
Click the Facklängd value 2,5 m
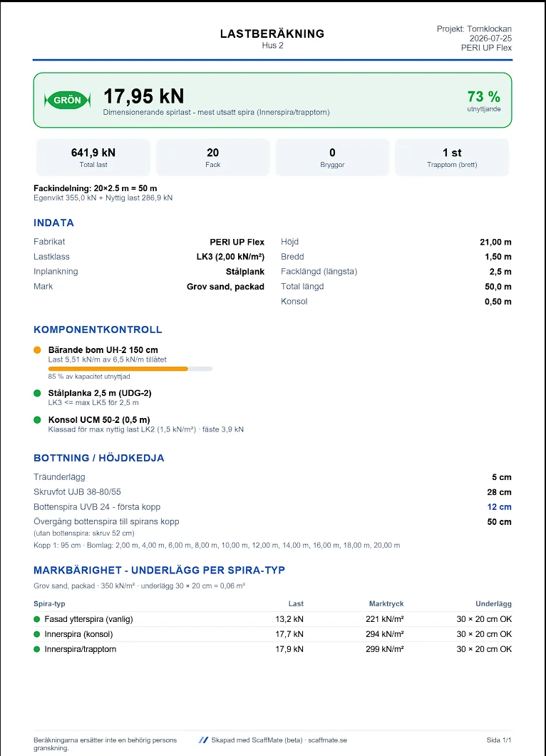[500, 272]
